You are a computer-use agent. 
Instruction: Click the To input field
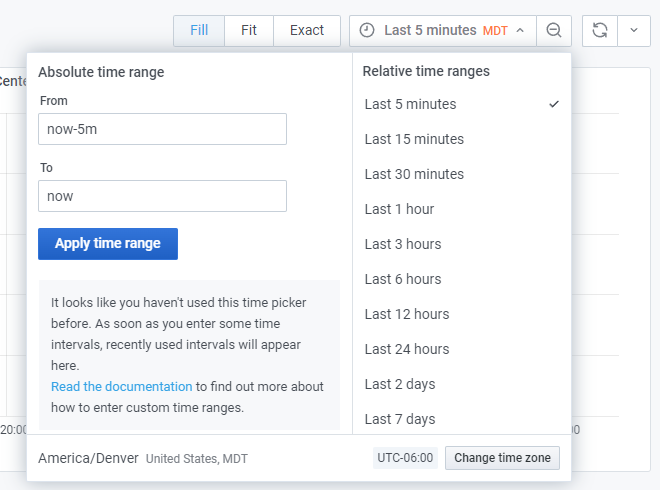[x=162, y=196]
